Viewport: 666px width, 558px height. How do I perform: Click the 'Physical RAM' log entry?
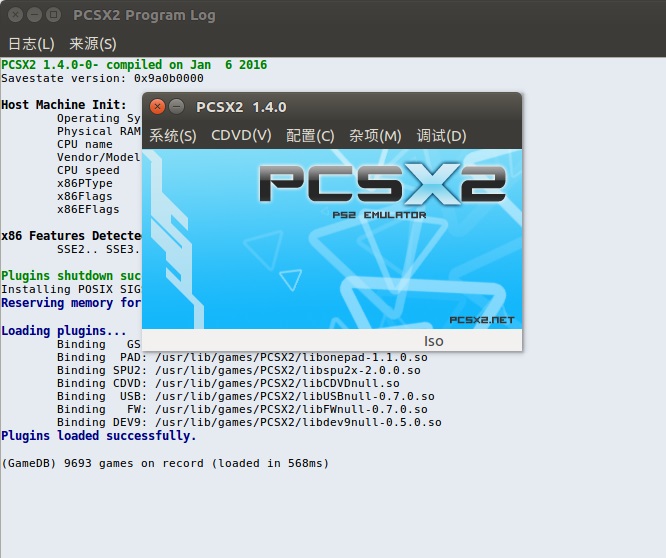click(x=99, y=131)
